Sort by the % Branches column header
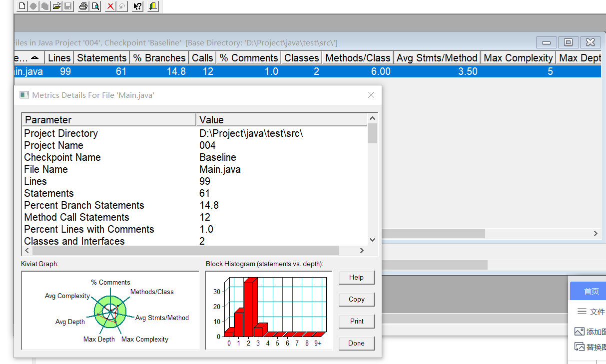 [x=159, y=58]
